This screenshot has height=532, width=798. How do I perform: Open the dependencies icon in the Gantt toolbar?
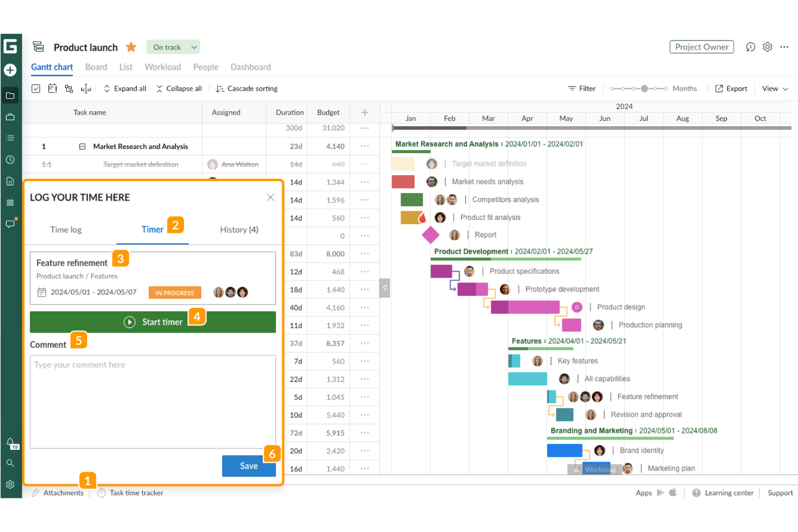(x=68, y=88)
